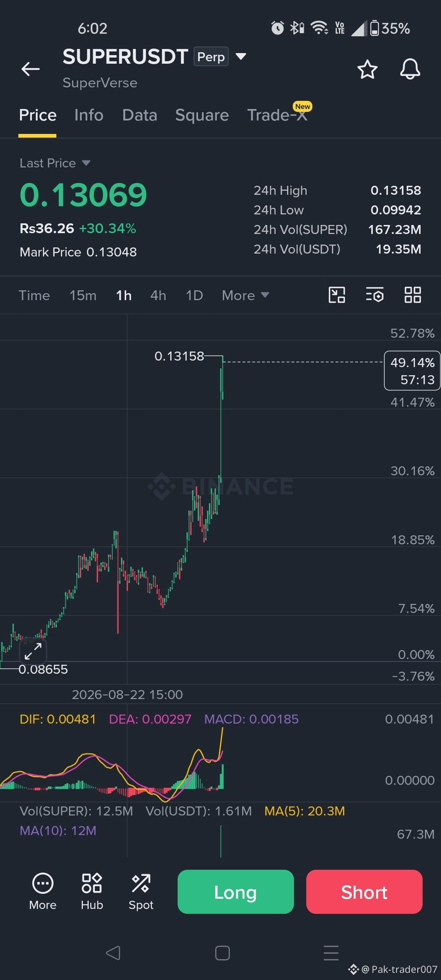Open the More menu icon
Viewport: 441px width, 980px height.
coord(43,892)
